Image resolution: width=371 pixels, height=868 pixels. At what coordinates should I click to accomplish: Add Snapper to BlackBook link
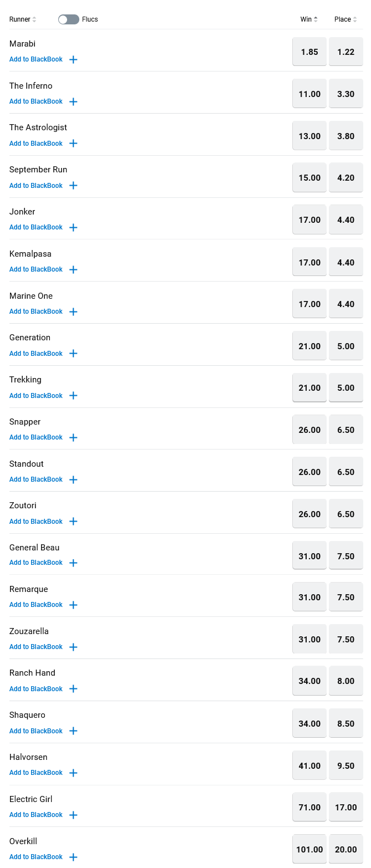tap(36, 437)
